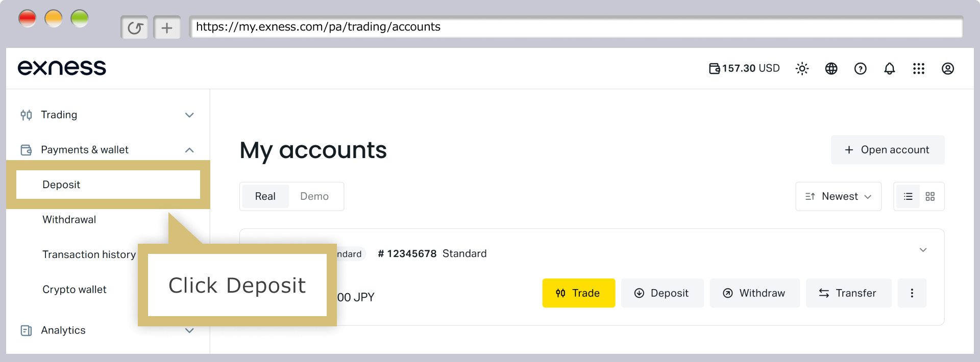
Task: Open the language globe icon
Action: click(x=831, y=68)
